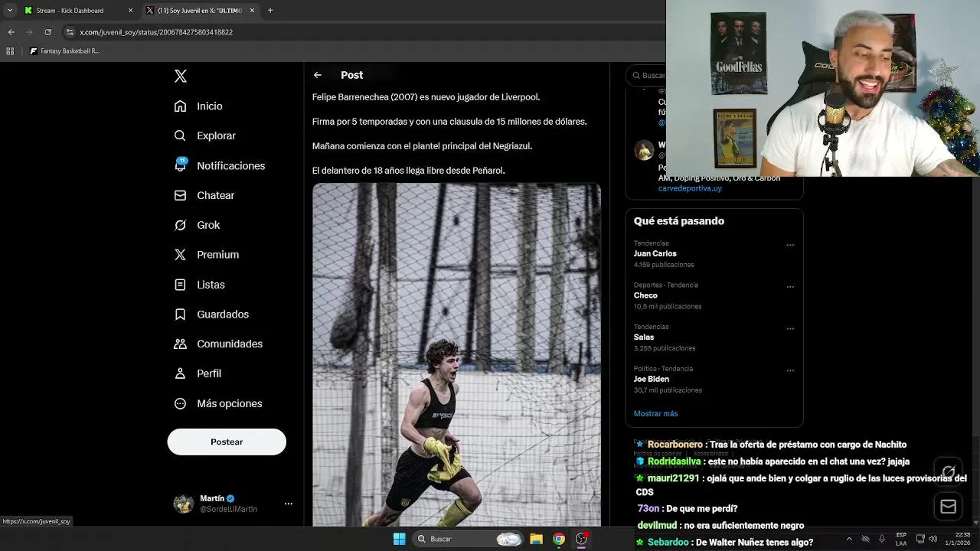Open OBS icon in taskbar

coord(582,539)
